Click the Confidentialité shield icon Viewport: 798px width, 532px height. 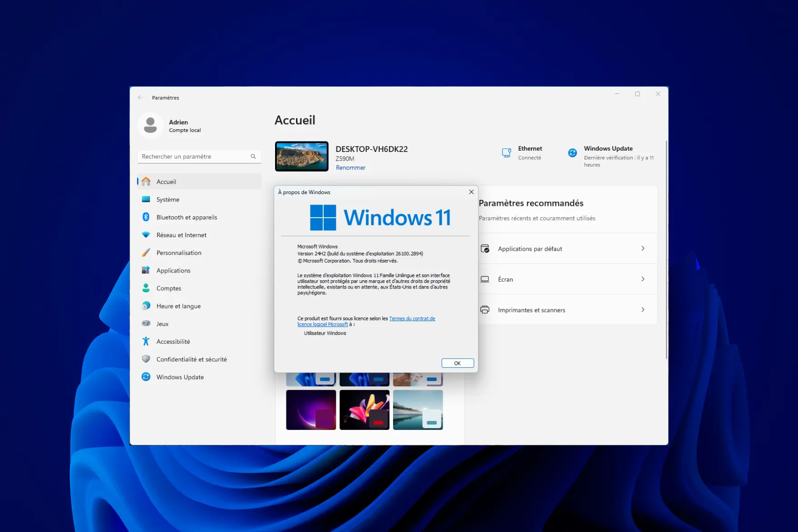(146, 359)
